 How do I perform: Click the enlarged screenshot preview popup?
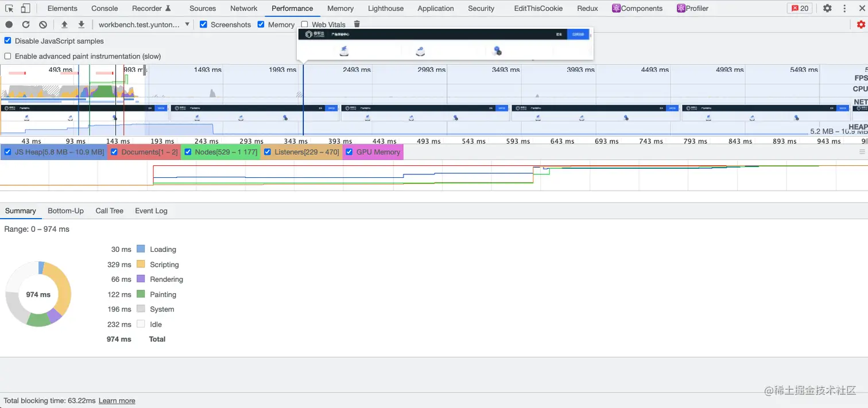pos(445,44)
